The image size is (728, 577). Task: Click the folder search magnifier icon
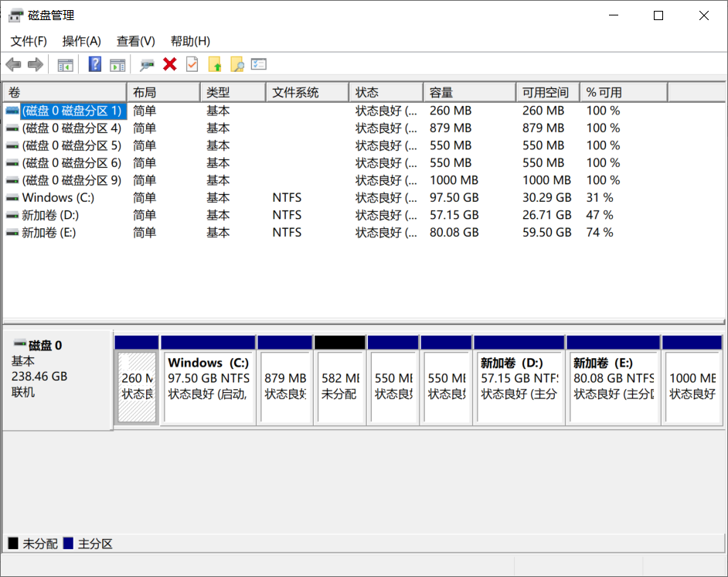[237, 64]
